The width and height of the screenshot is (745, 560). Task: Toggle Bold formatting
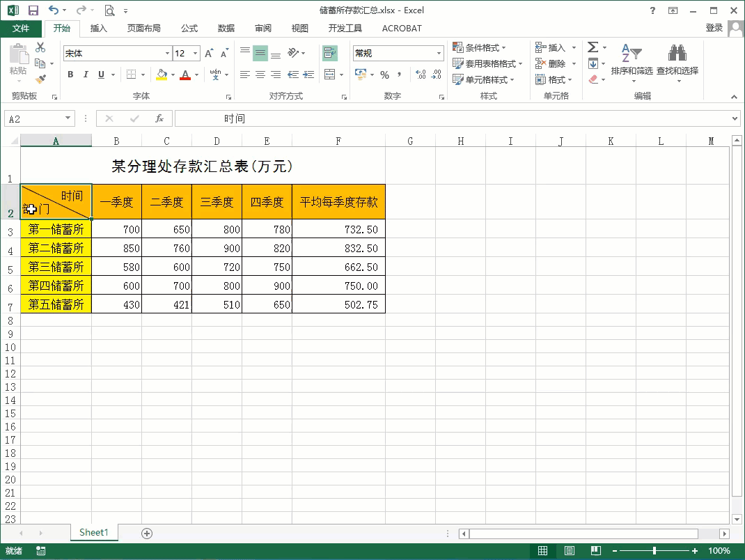70,75
